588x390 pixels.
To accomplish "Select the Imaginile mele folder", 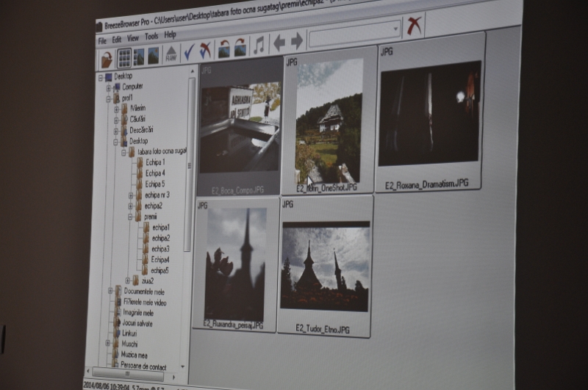I will pos(138,313).
